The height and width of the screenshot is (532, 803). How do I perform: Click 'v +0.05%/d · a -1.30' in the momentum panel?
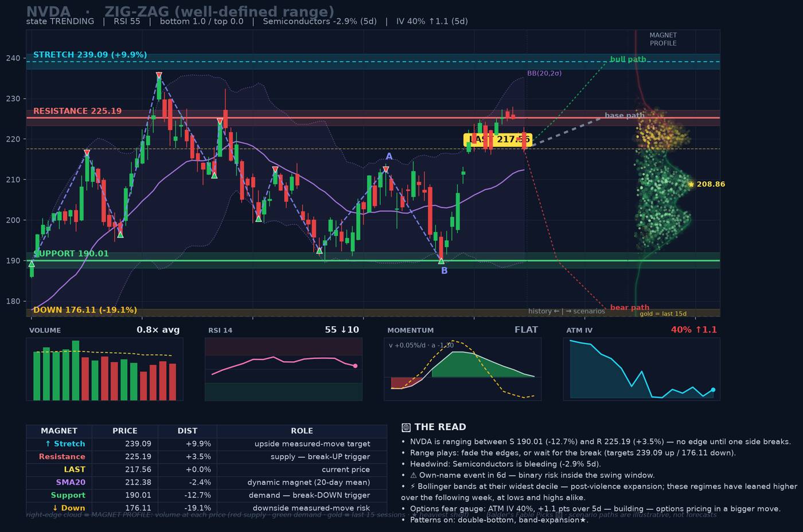[422, 345]
